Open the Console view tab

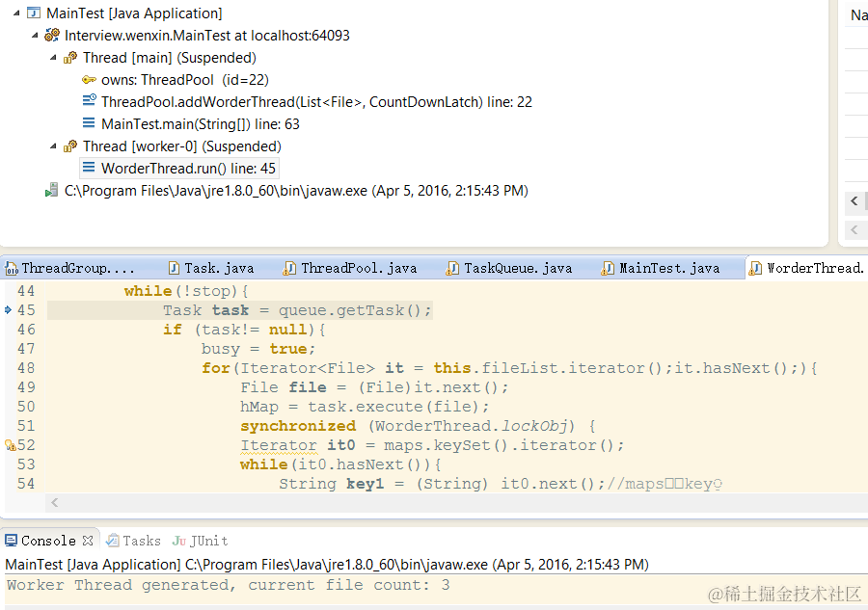[48, 541]
